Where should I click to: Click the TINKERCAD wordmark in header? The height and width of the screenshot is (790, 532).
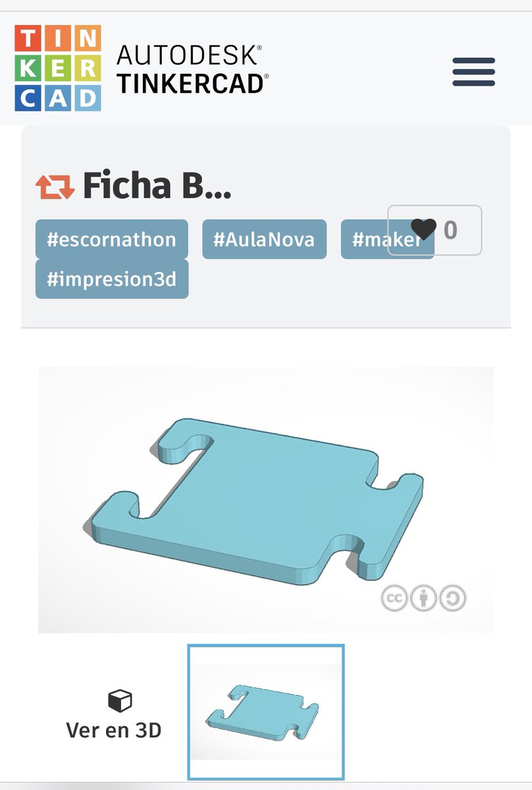[x=193, y=84]
